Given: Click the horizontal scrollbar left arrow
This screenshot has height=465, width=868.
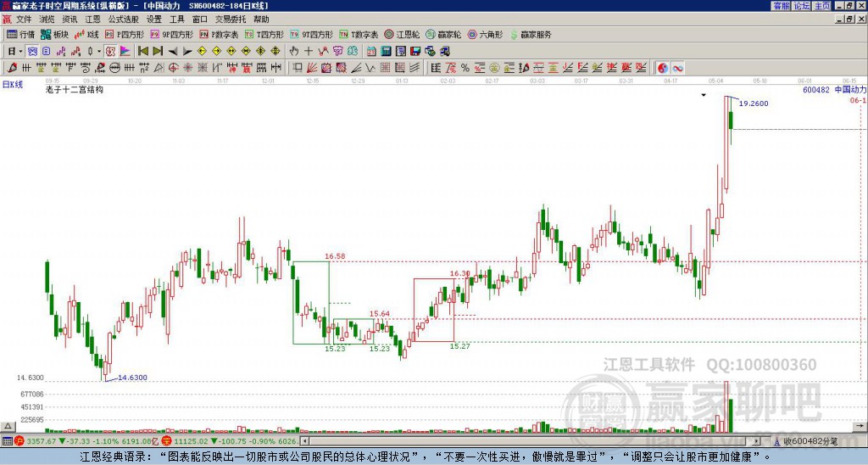Looking at the screenshot, I should pos(304,441).
